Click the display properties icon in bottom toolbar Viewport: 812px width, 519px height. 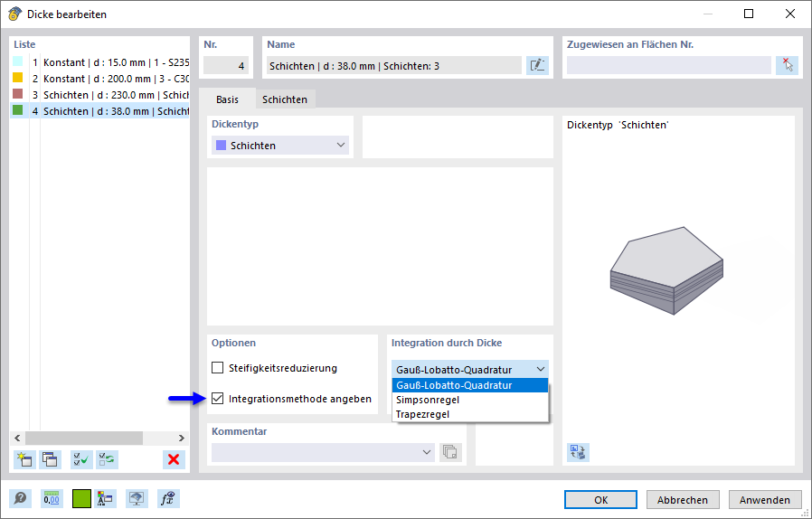(x=105, y=499)
